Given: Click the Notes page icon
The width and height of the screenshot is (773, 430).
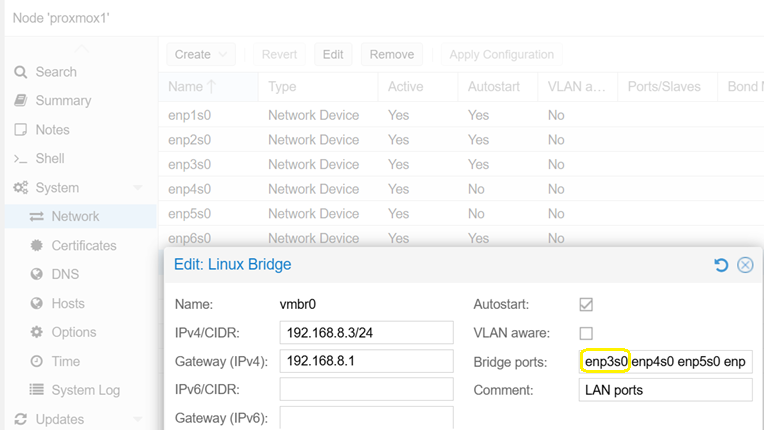Looking at the screenshot, I should click(x=21, y=130).
